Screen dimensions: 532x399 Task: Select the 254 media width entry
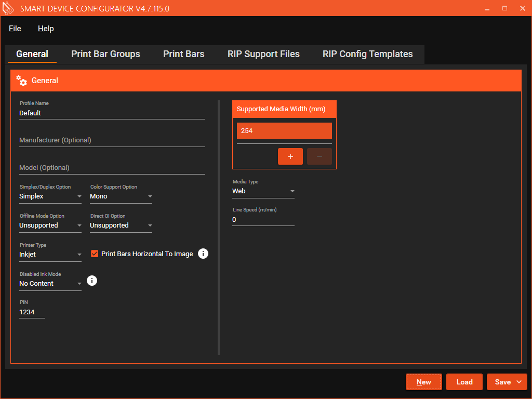coord(284,131)
